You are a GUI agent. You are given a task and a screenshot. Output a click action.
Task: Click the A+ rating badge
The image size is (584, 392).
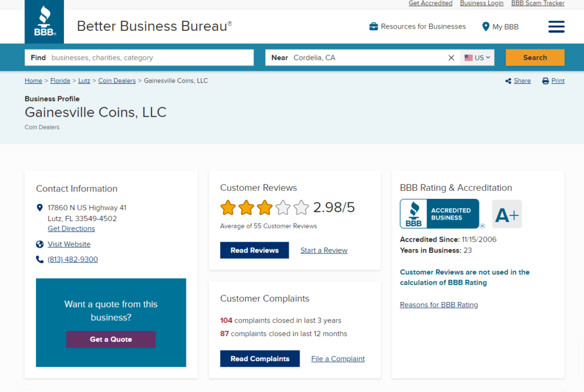(x=507, y=214)
